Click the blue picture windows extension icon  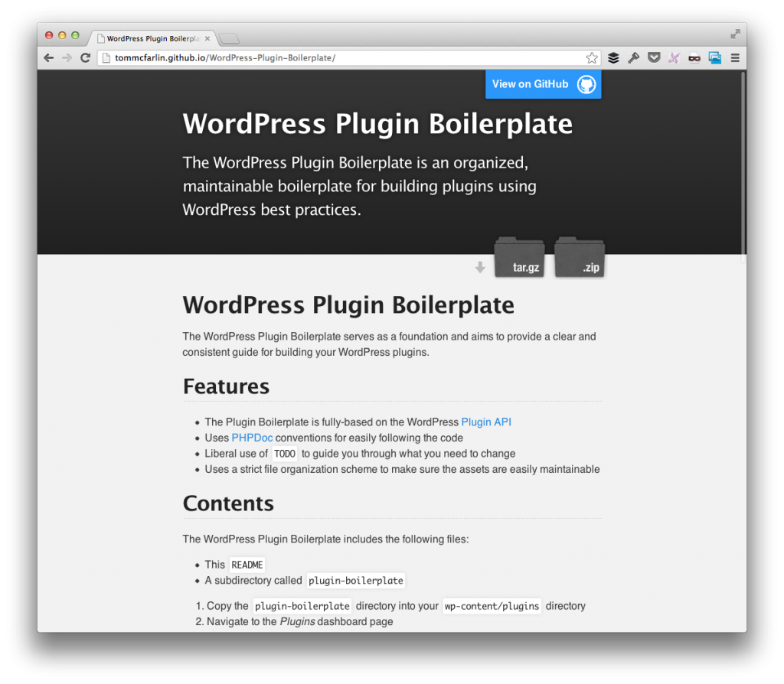[x=715, y=58]
